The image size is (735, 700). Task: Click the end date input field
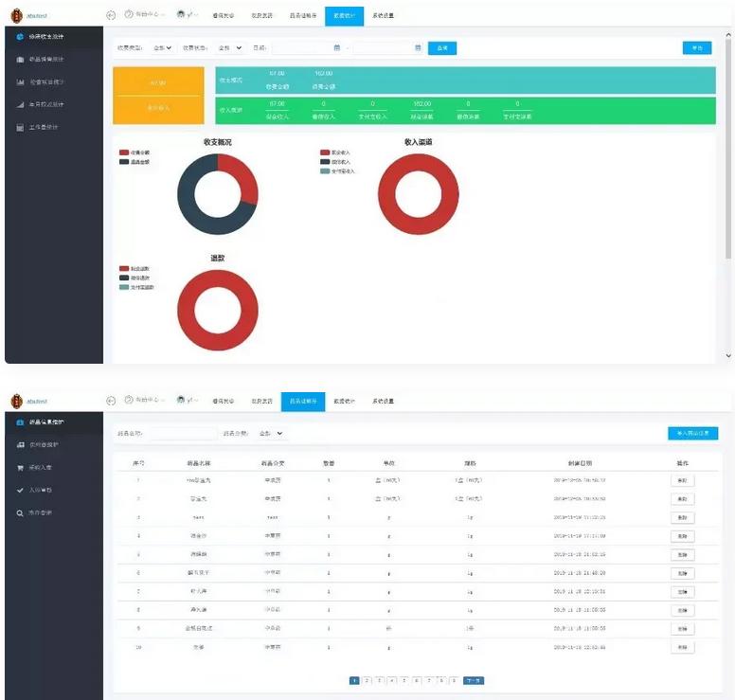(x=388, y=47)
